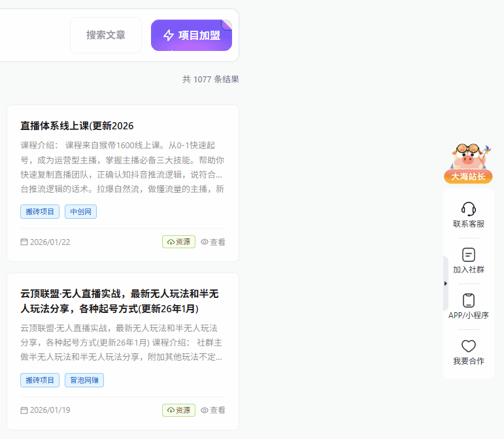504x439 pixels.
Task: Open 联系客服 headset icon
Action: point(469,209)
